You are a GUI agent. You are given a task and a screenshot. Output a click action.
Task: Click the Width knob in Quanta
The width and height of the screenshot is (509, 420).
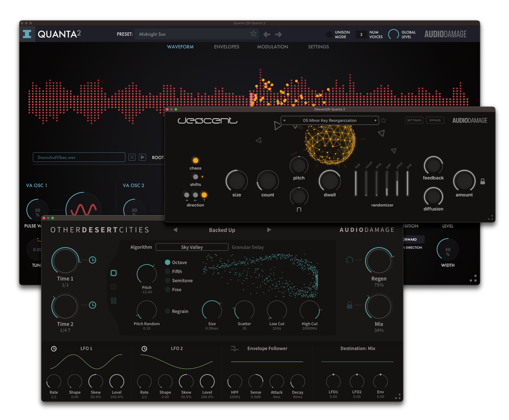[x=448, y=249]
